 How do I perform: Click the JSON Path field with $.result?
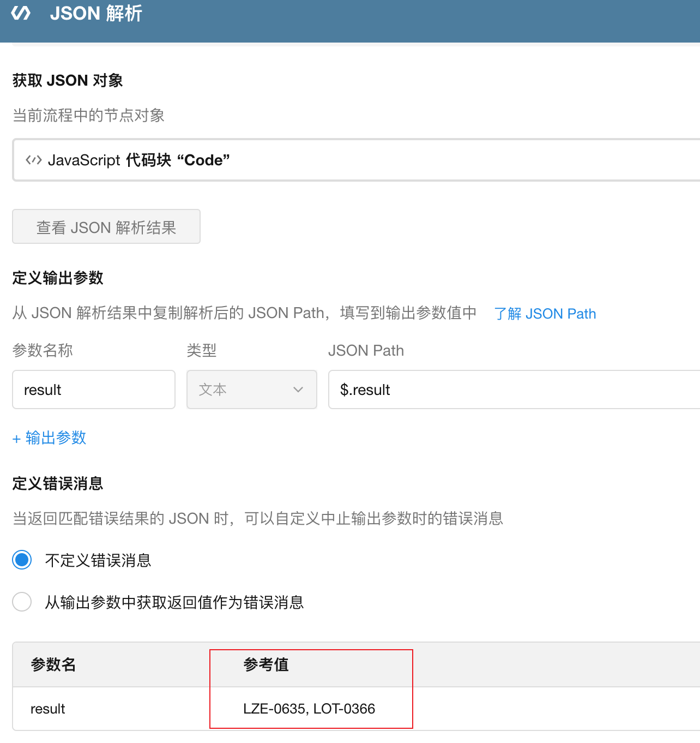click(512, 390)
